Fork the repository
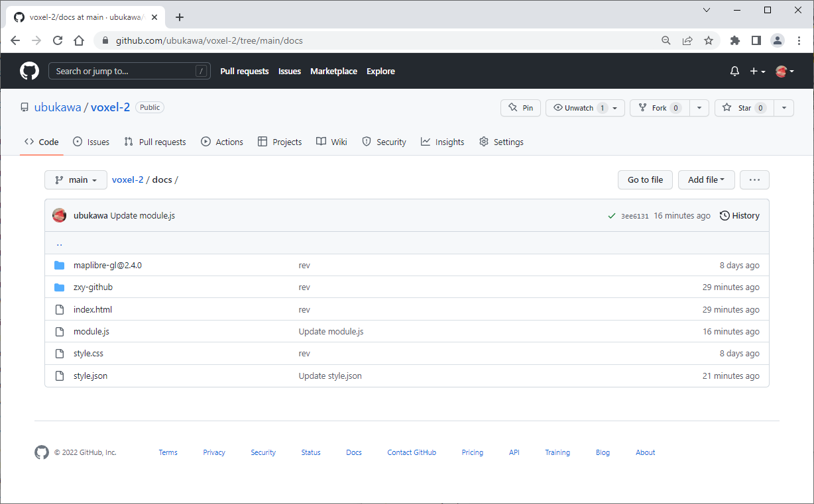 point(660,108)
